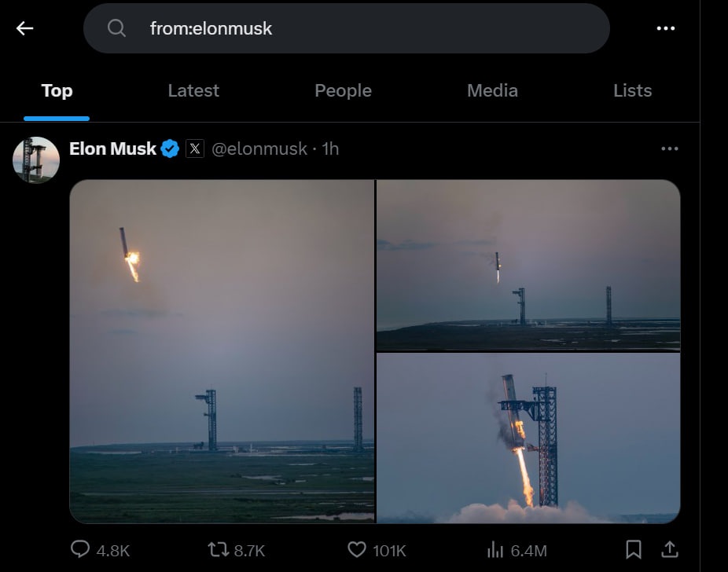This screenshot has height=572, width=728.
Task: Like the post with 101K likes
Action: [357, 549]
